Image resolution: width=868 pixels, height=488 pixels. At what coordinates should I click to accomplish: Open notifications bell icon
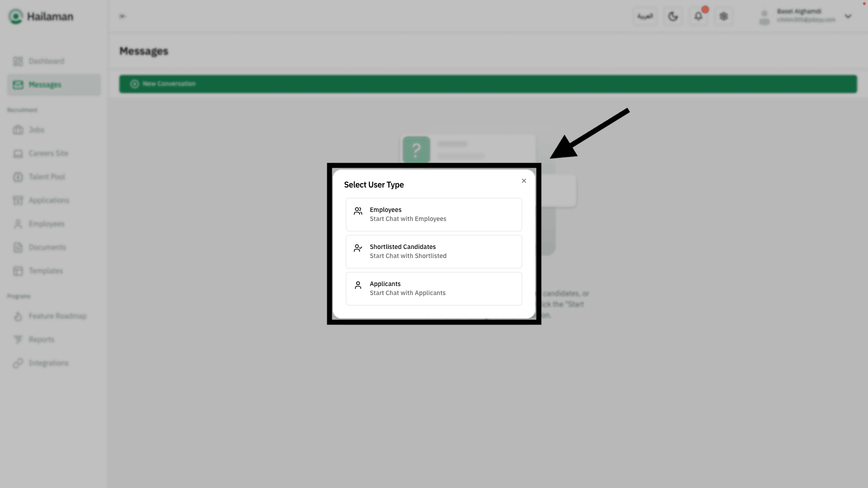698,17
